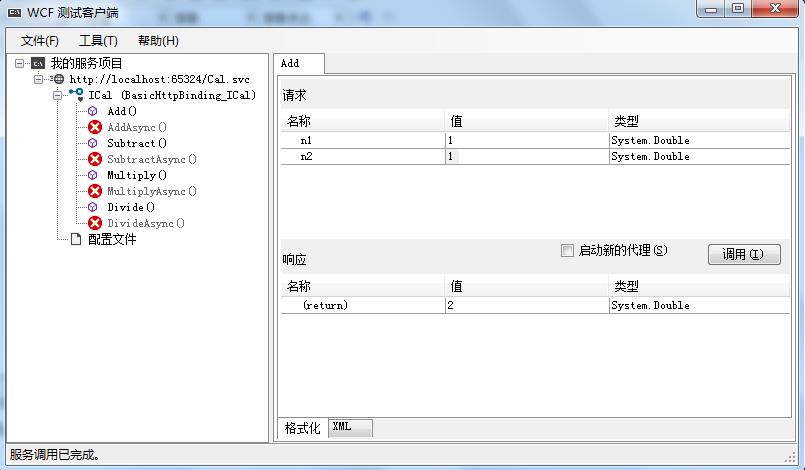
Task: Click the (return) name cell
Action: click(362, 305)
